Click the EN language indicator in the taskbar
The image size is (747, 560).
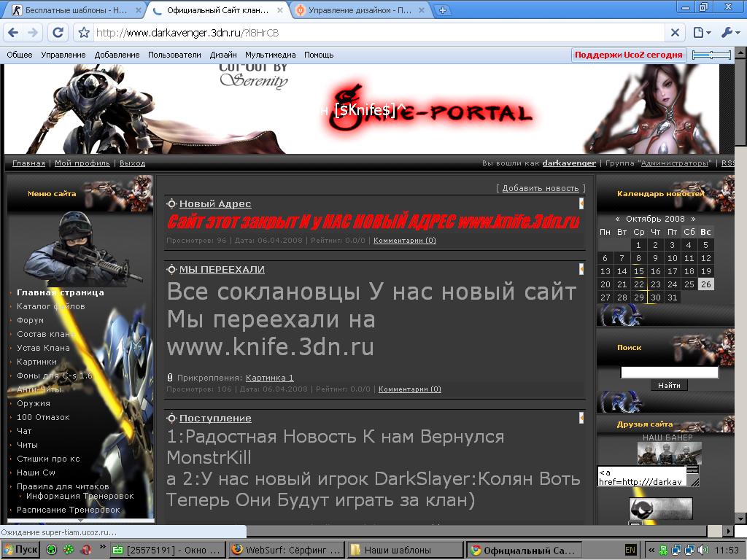click(x=630, y=550)
